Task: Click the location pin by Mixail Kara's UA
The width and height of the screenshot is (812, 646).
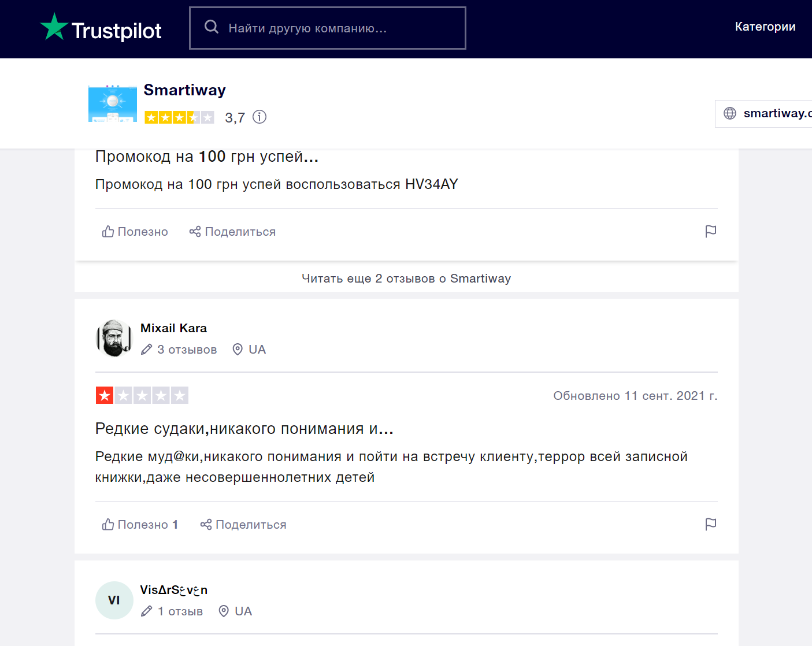Action: coord(238,350)
